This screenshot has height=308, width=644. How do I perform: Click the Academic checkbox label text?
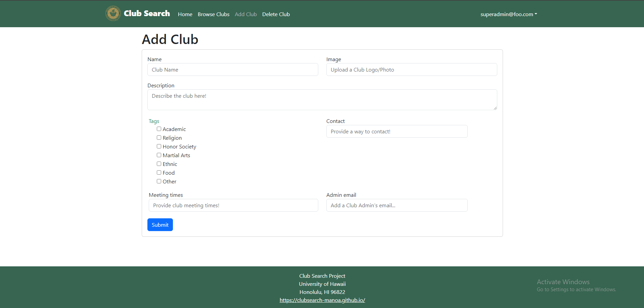[174, 129]
